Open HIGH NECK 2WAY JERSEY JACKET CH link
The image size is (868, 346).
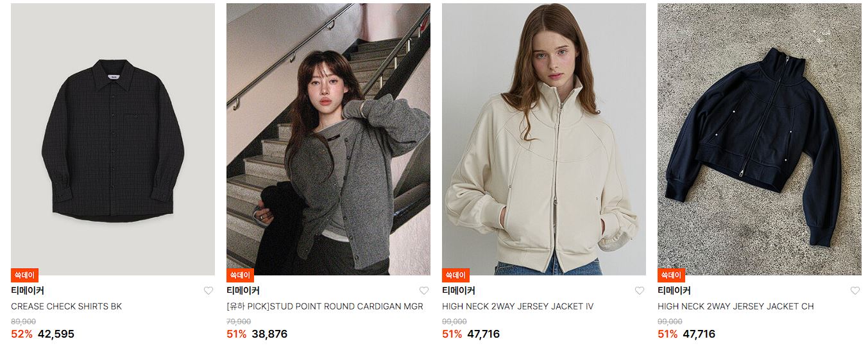736,307
